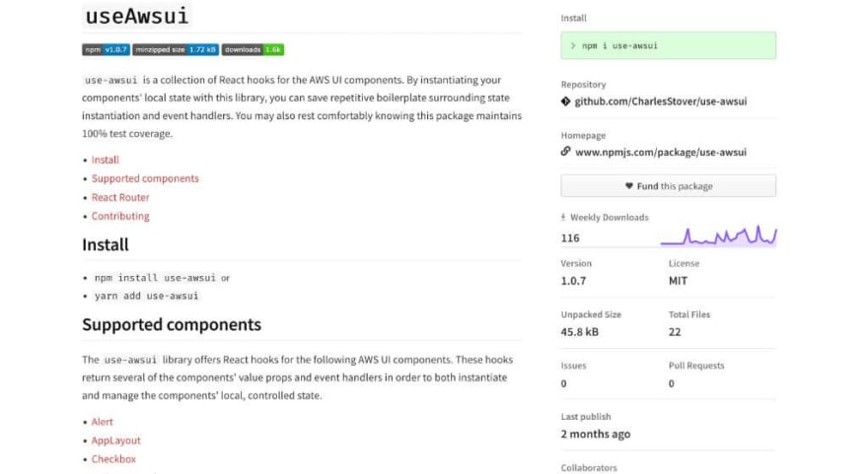Click the chain link icon under Homepage
Screen dimensions: 868x474
click(565, 151)
